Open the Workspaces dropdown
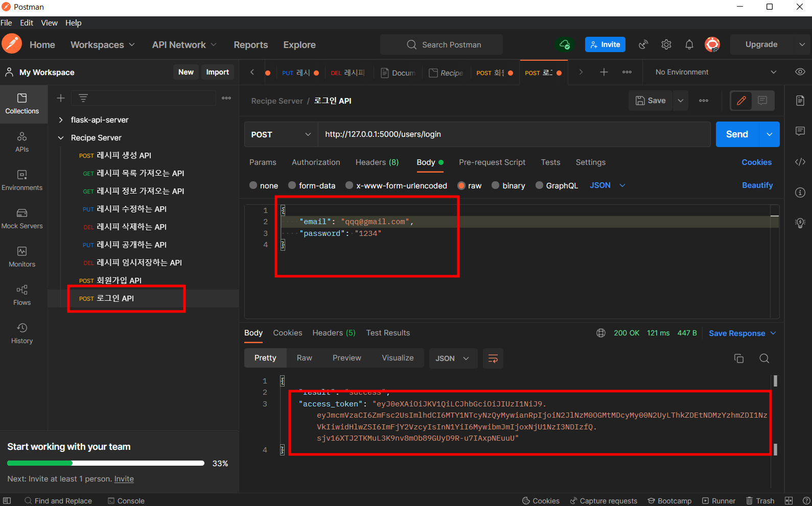Screen dimensions: 812x506 [103, 45]
